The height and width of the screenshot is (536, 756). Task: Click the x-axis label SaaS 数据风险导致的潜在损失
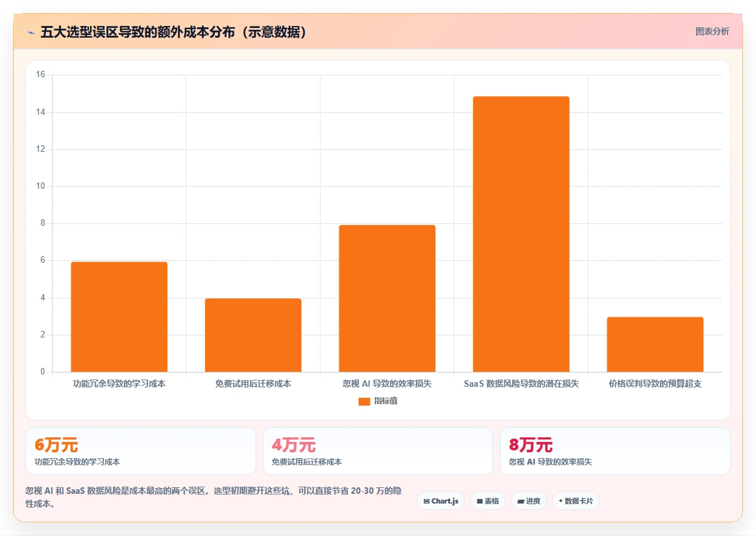(x=521, y=384)
